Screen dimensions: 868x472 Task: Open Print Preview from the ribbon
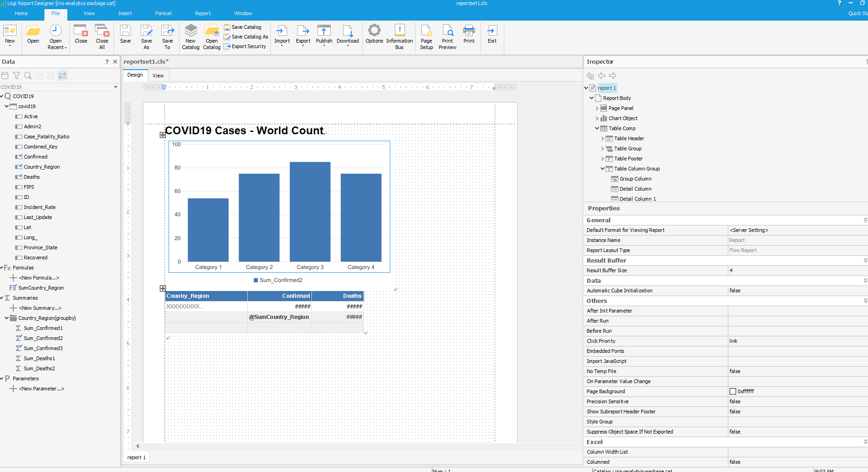click(447, 31)
